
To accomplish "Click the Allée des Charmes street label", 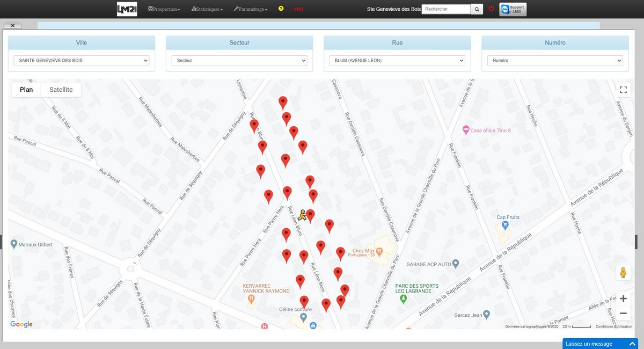I will (12, 298).
